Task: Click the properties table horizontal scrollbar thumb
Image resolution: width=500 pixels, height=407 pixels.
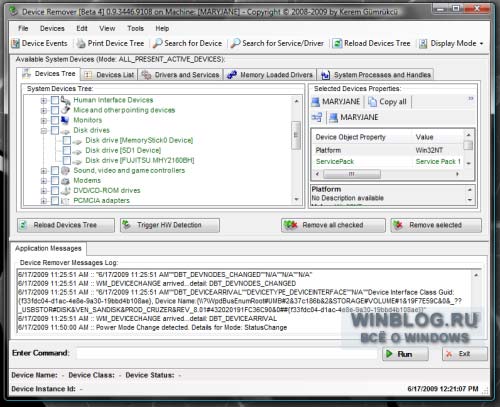Action: (352, 174)
